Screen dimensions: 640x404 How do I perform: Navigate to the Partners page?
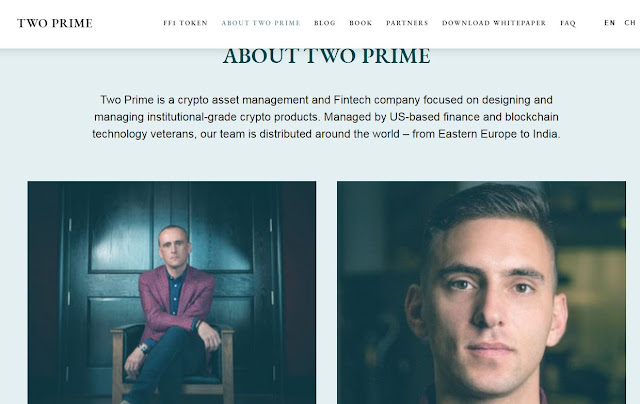[407, 23]
